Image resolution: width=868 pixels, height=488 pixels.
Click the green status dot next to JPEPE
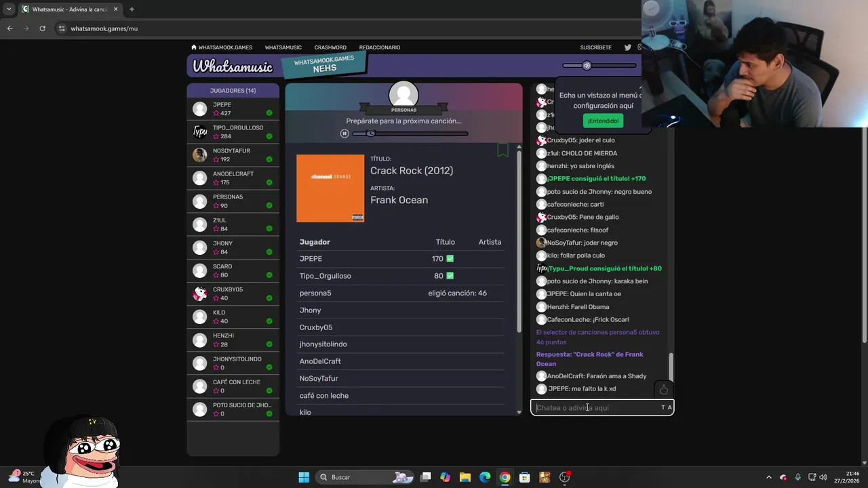click(269, 113)
